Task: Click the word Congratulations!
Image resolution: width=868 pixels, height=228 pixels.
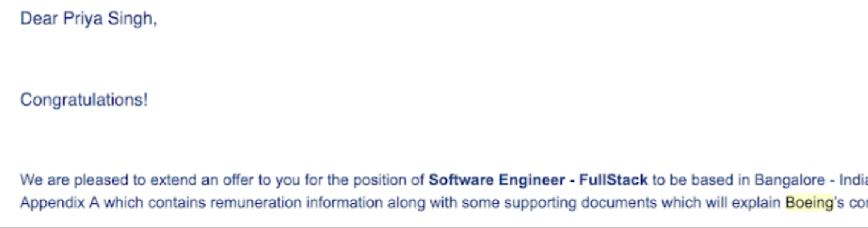Action: tap(84, 100)
